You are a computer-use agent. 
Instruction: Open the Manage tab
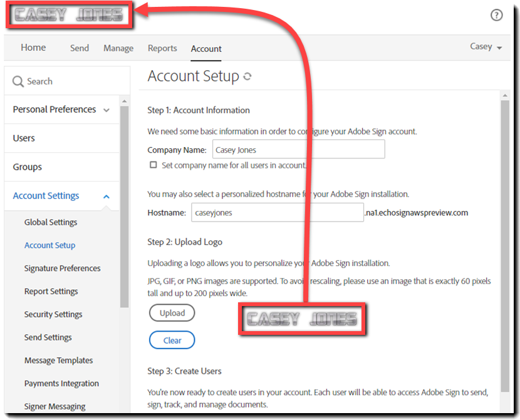click(118, 48)
